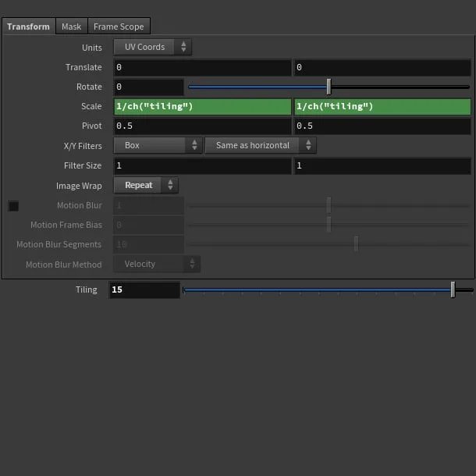The width and height of the screenshot is (476, 476).
Task: Click the Rotate slider handle
Action: pyautogui.click(x=329, y=87)
